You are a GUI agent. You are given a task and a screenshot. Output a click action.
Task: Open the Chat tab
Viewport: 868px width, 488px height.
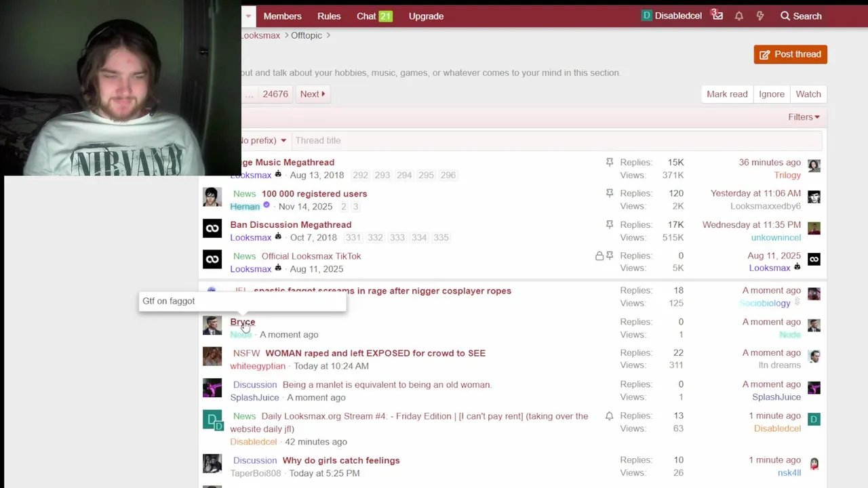tap(374, 16)
